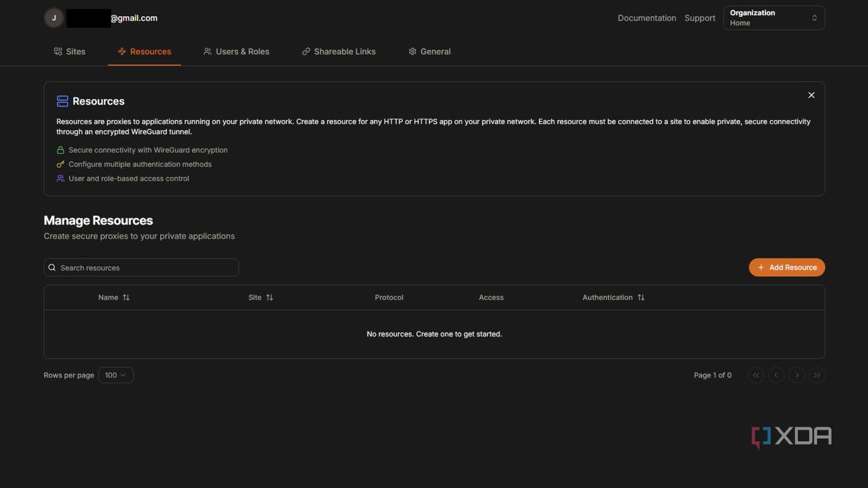The image size is (868, 488).
Task: Click the Organization selector up-down chevron
Action: (x=814, y=18)
